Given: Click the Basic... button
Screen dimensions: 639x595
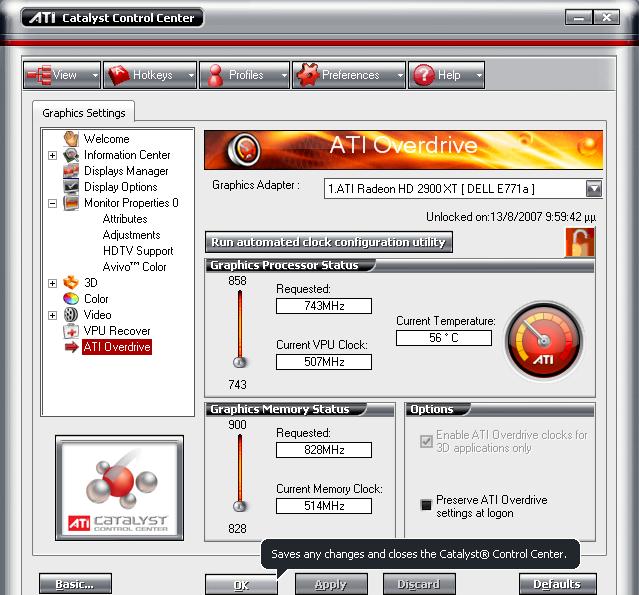Looking at the screenshot, I should (75, 584).
